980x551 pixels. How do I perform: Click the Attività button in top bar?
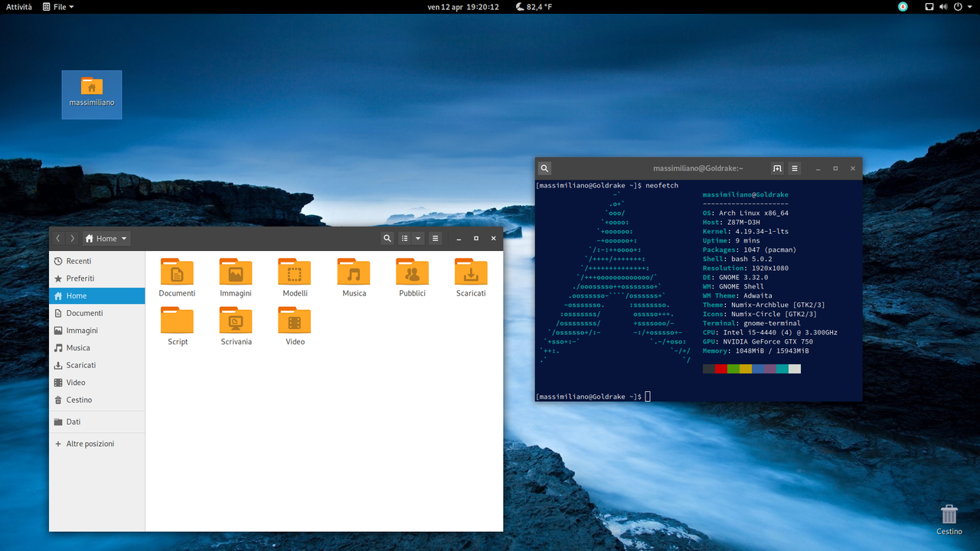pyautogui.click(x=19, y=7)
